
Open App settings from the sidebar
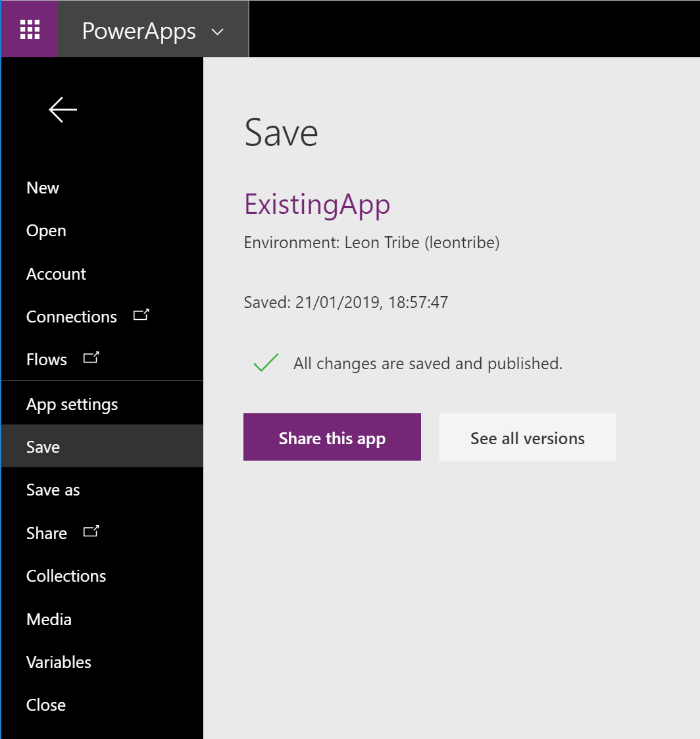coord(72,404)
